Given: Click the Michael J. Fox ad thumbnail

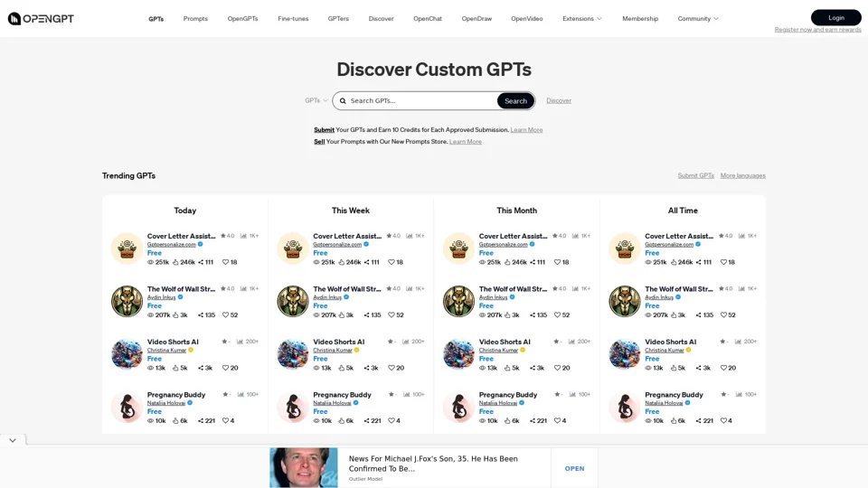Looking at the screenshot, I should tap(304, 468).
